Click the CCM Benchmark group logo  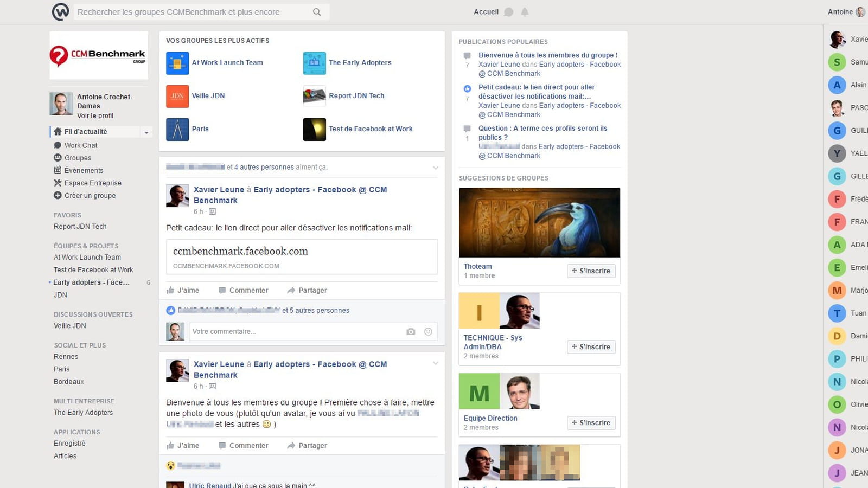(99, 55)
